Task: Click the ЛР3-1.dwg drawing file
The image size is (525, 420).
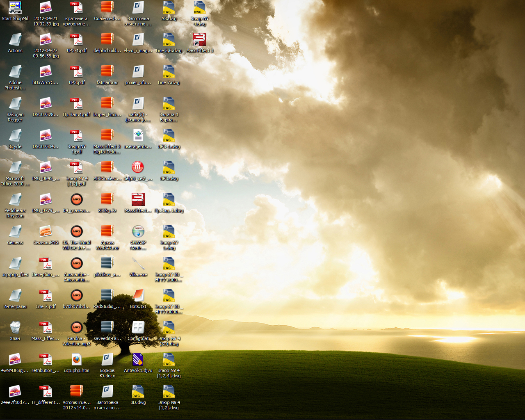Action: [169, 139]
